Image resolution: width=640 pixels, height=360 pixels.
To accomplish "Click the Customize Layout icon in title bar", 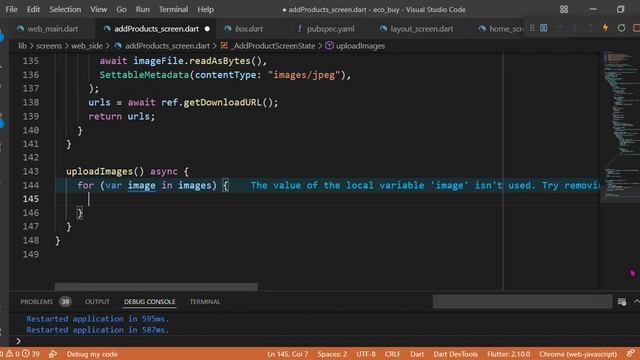I will click(x=564, y=9).
